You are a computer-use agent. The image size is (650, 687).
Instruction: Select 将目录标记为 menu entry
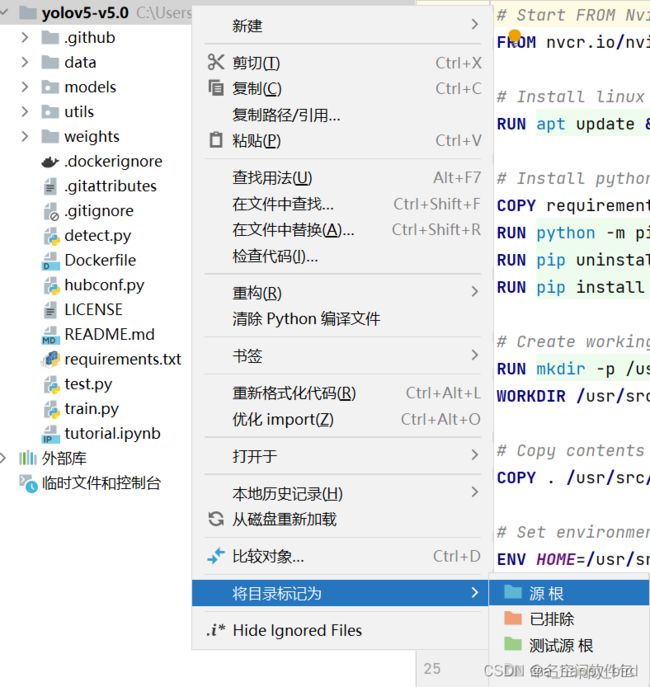pyautogui.click(x=340, y=593)
